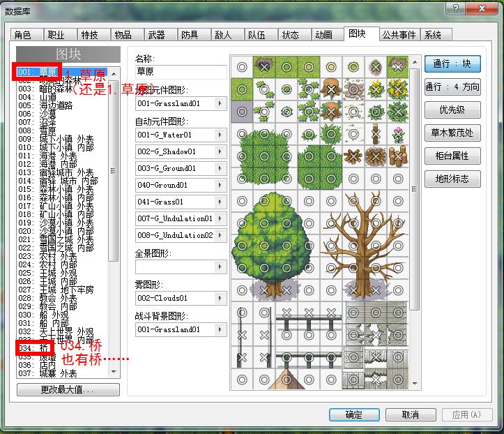Open the 武器 tab
This screenshot has width=504, height=434.
pos(160,34)
